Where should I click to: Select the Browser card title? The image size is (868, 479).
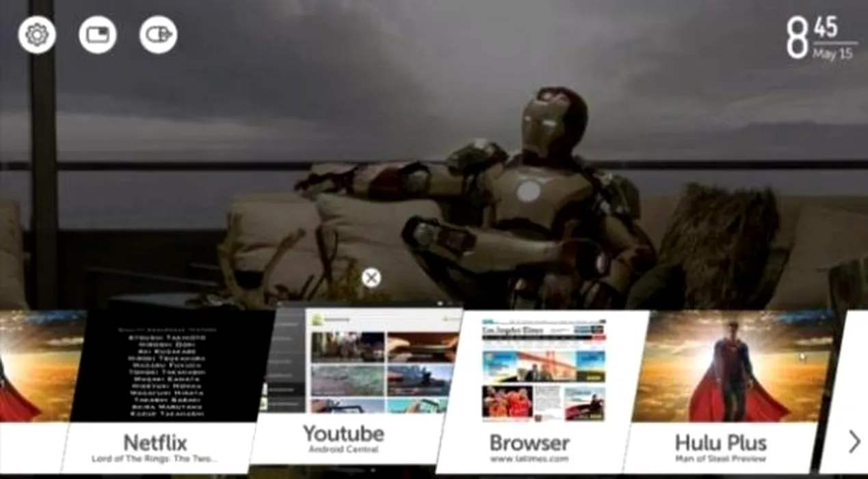(x=529, y=443)
